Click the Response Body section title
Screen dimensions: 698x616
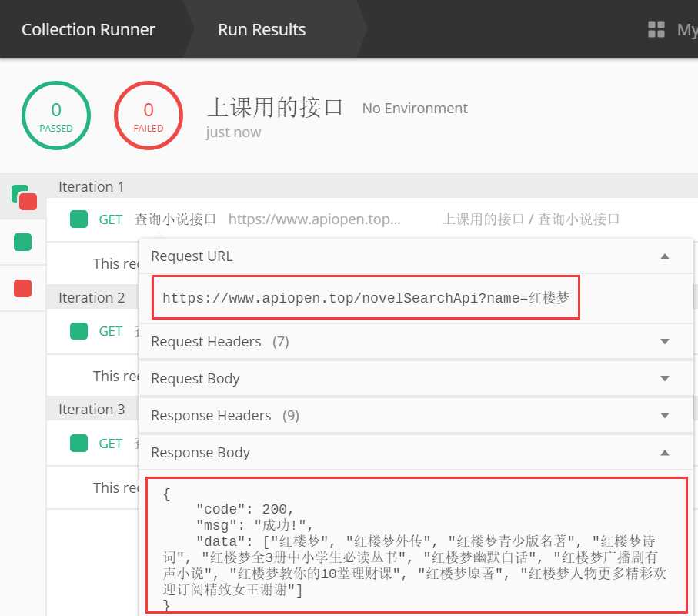coord(200,453)
